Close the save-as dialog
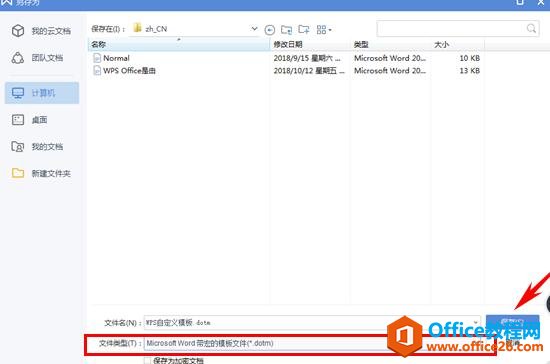The image size is (550, 364). coord(541,3)
